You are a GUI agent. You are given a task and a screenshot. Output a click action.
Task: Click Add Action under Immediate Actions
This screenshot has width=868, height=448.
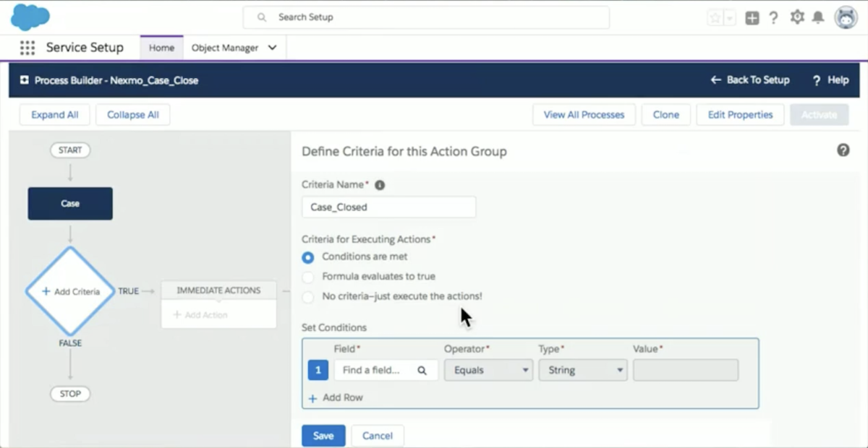point(200,315)
